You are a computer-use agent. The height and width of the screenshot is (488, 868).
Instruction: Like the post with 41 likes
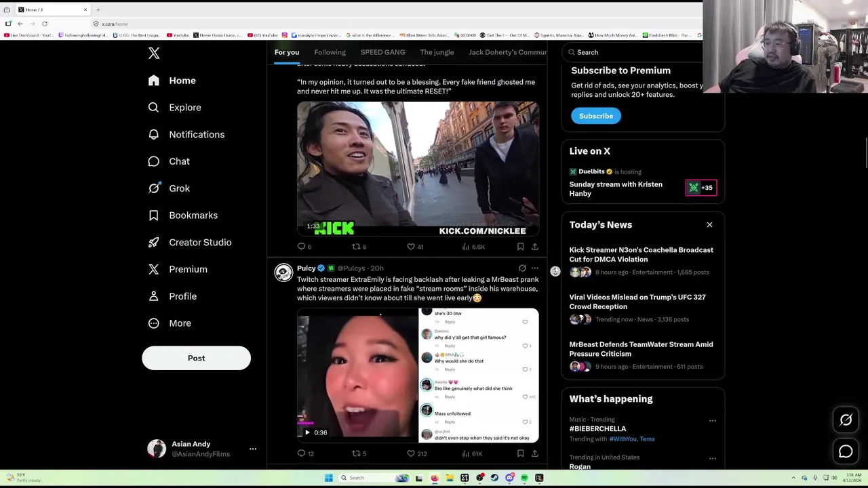[414, 247]
